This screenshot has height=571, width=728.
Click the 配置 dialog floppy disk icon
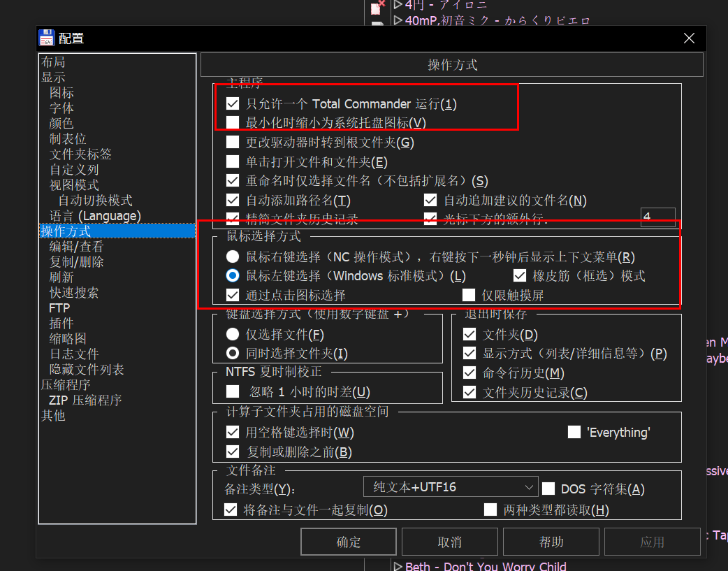[x=46, y=38]
